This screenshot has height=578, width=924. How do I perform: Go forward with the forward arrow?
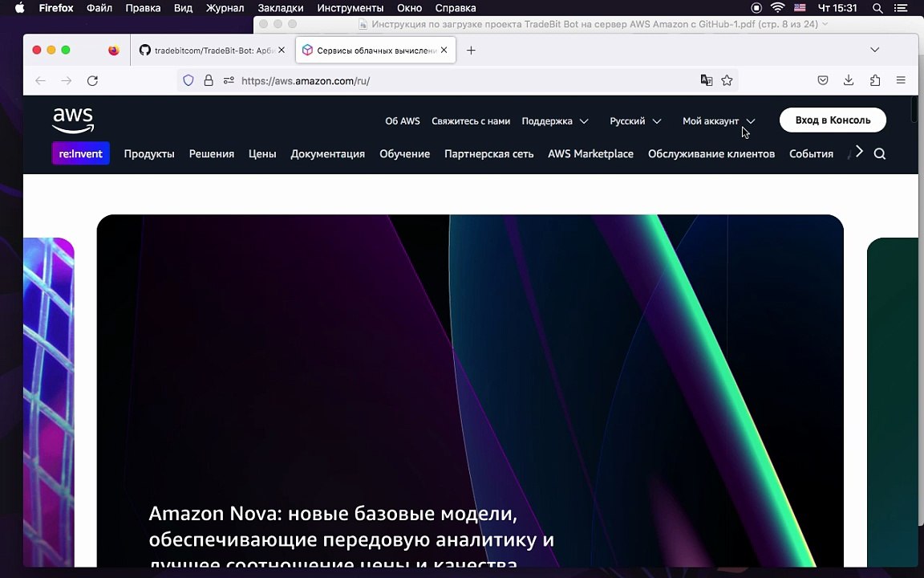[x=66, y=81]
